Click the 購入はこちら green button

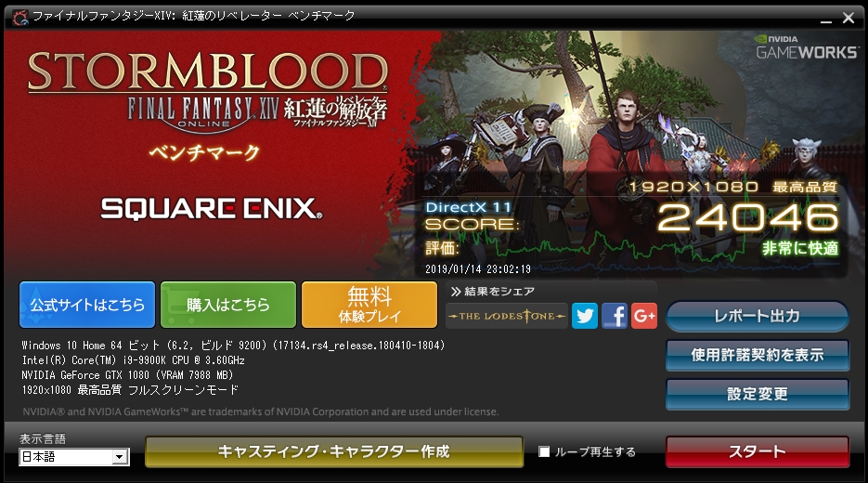[228, 305]
